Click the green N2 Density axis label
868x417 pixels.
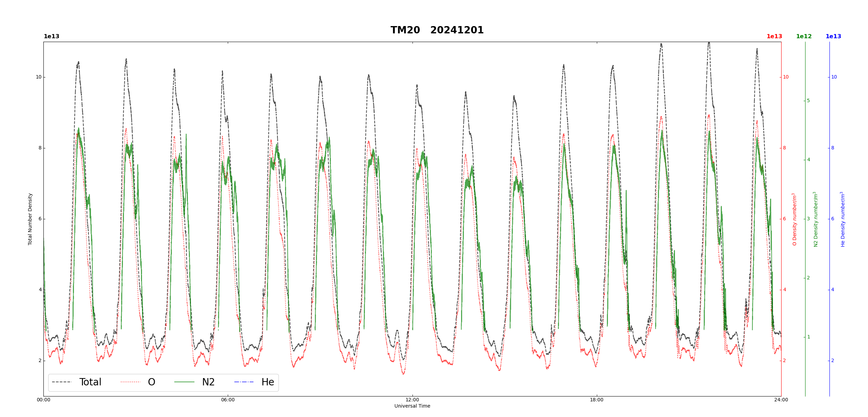(816, 219)
